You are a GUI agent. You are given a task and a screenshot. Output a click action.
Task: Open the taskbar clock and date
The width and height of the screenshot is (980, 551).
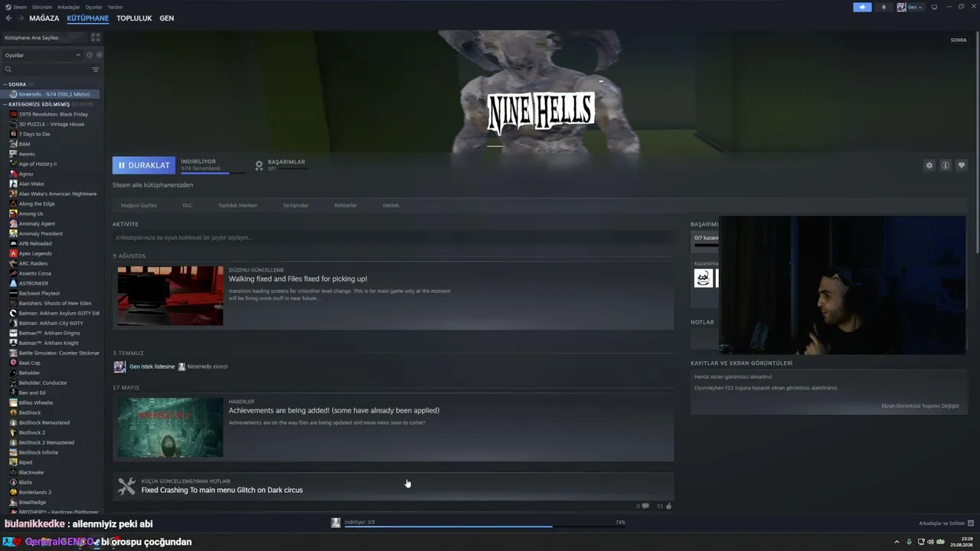pyautogui.click(x=962, y=542)
